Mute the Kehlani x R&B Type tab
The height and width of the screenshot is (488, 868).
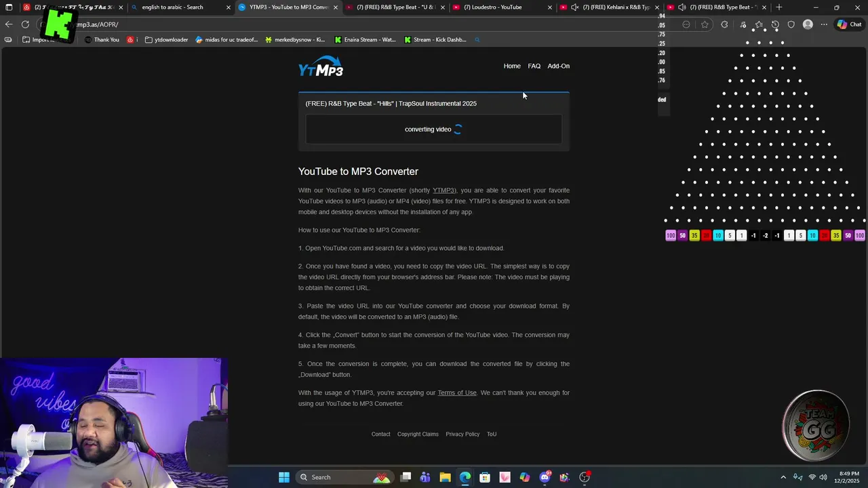click(575, 7)
